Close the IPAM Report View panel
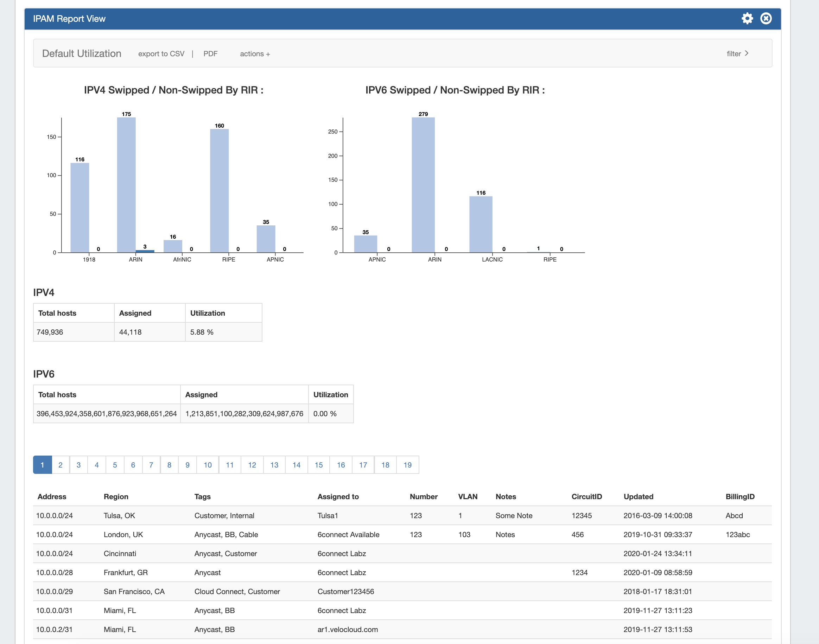The height and width of the screenshot is (644, 819). (766, 19)
